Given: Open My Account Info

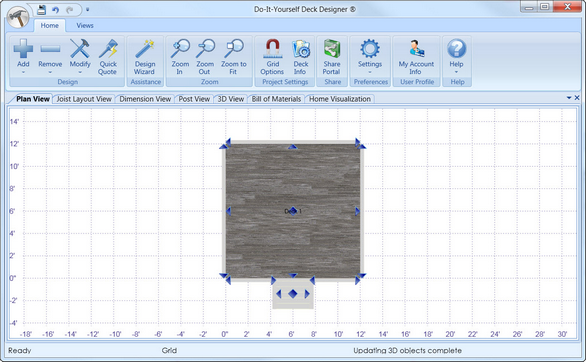Looking at the screenshot, I should click(416, 57).
